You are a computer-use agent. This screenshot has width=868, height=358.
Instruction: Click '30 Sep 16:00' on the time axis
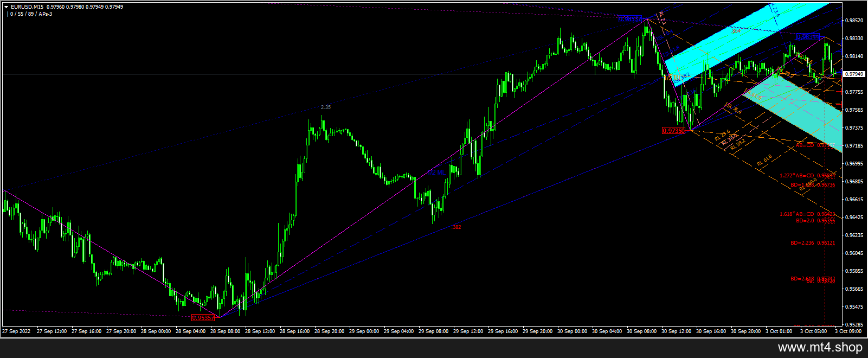click(x=711, y=331)
